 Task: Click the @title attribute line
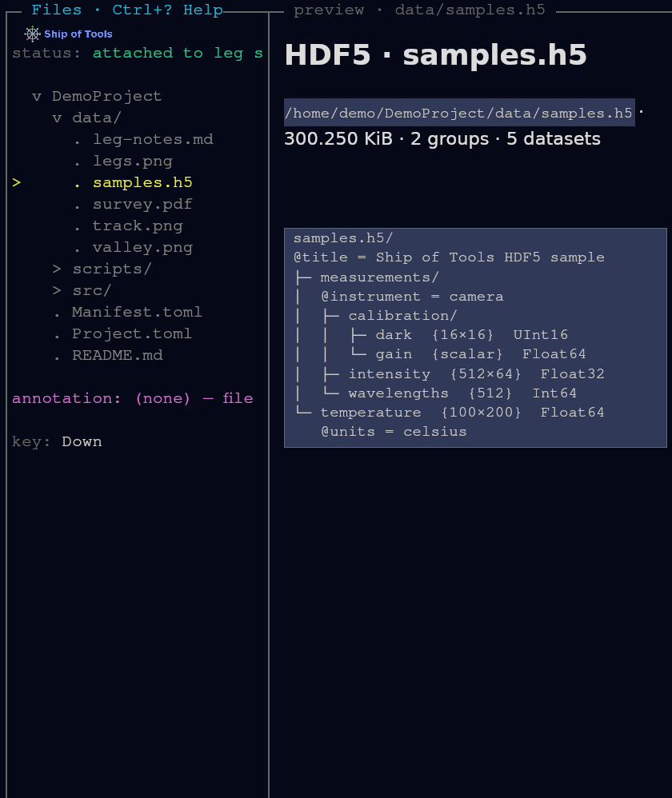click(x=449, y=257)
